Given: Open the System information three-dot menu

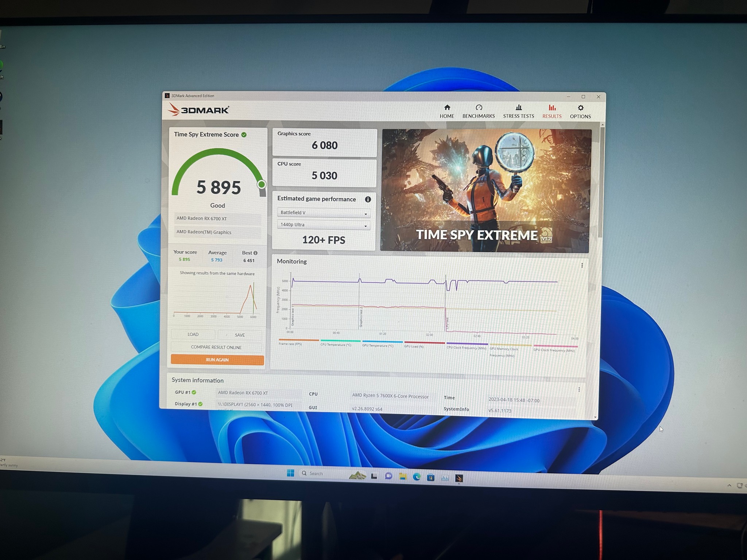Looking at the screenshot, I should pos(579,390).
